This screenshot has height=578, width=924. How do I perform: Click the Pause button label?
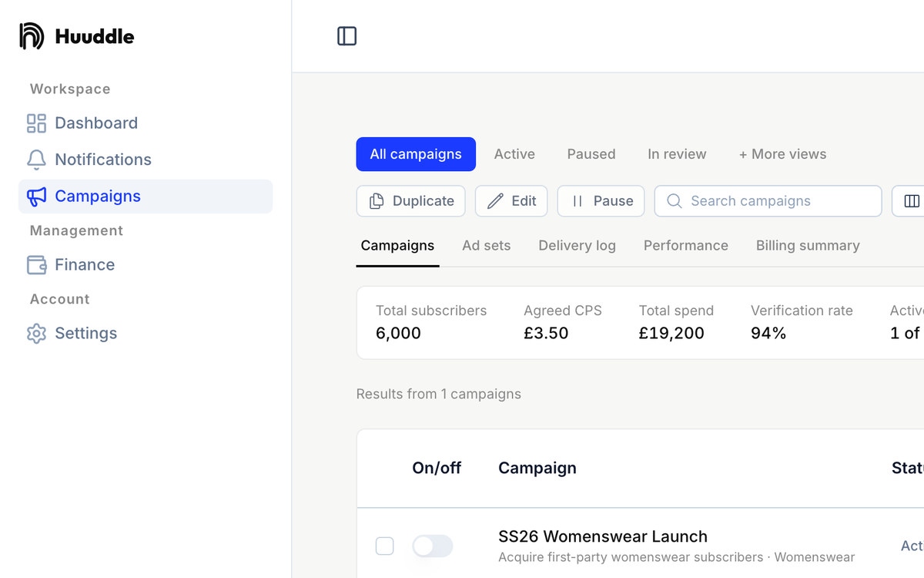click(x=614, y=201)
